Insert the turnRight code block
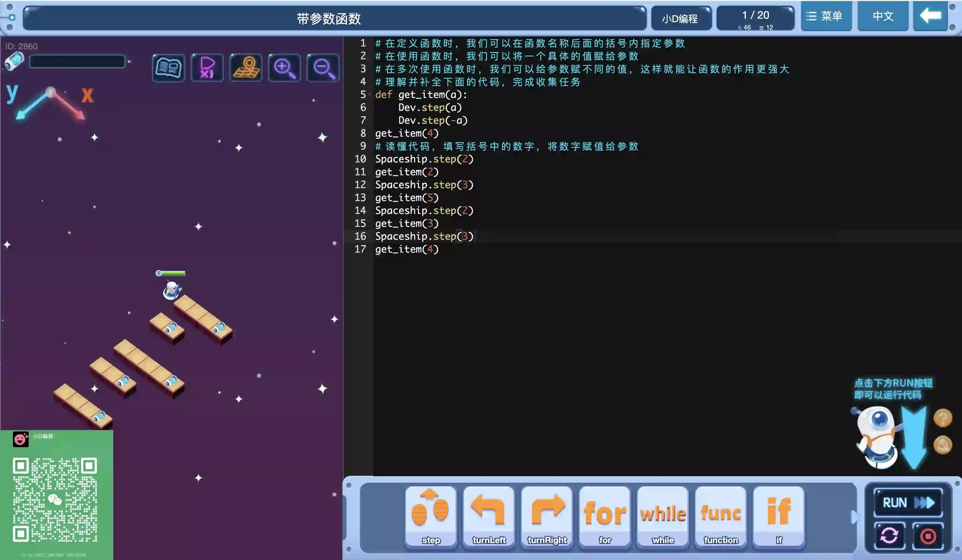The image size is (962, 560). click(547, 516)
